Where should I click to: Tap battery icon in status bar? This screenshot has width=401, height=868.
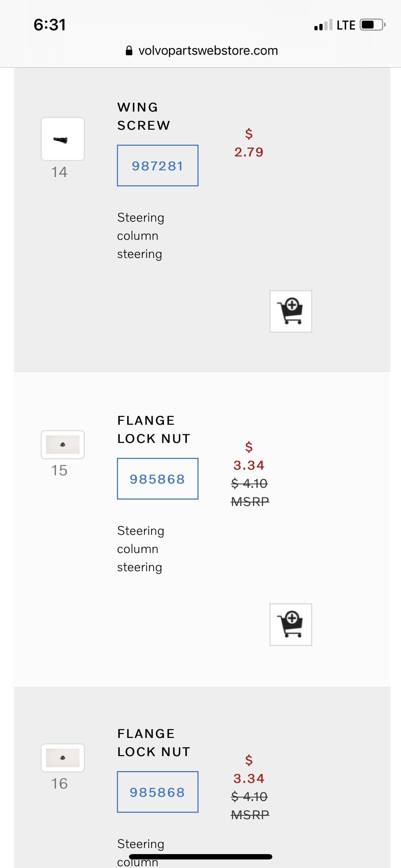(x=372, y=25)
